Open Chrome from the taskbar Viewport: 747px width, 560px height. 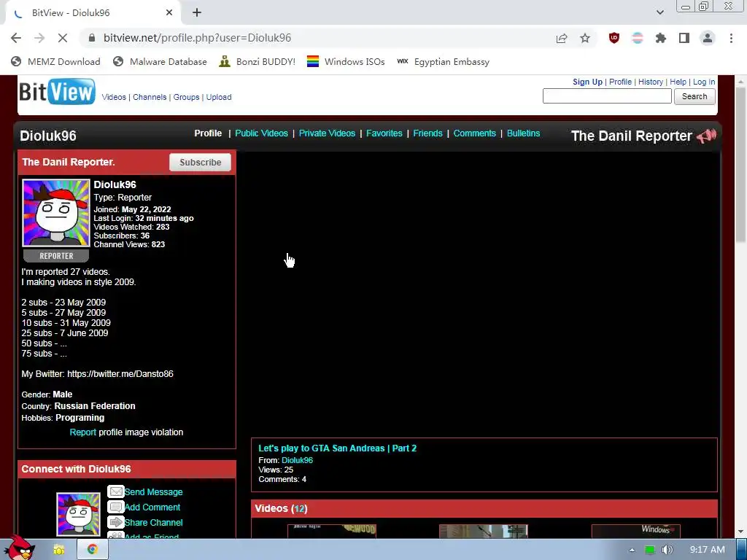93,550
